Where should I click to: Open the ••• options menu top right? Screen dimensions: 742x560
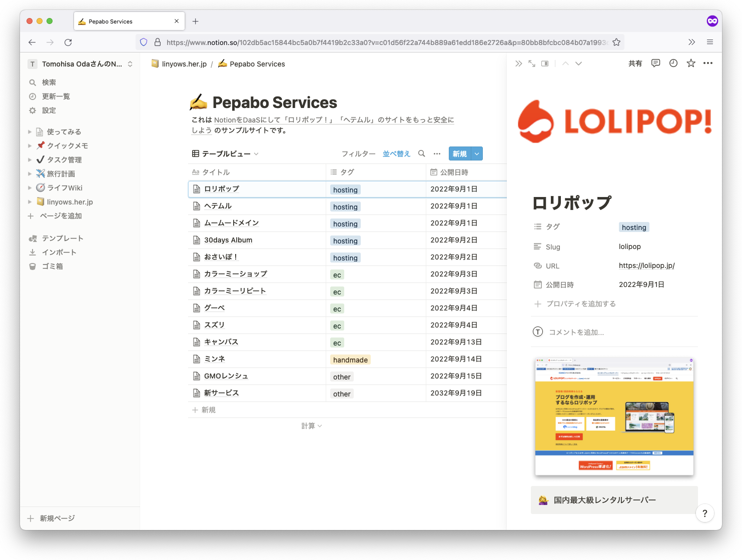(708, 63)
